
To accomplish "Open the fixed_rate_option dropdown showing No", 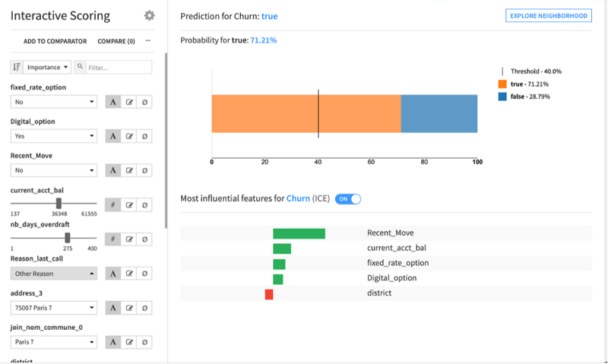I will 54,102.
